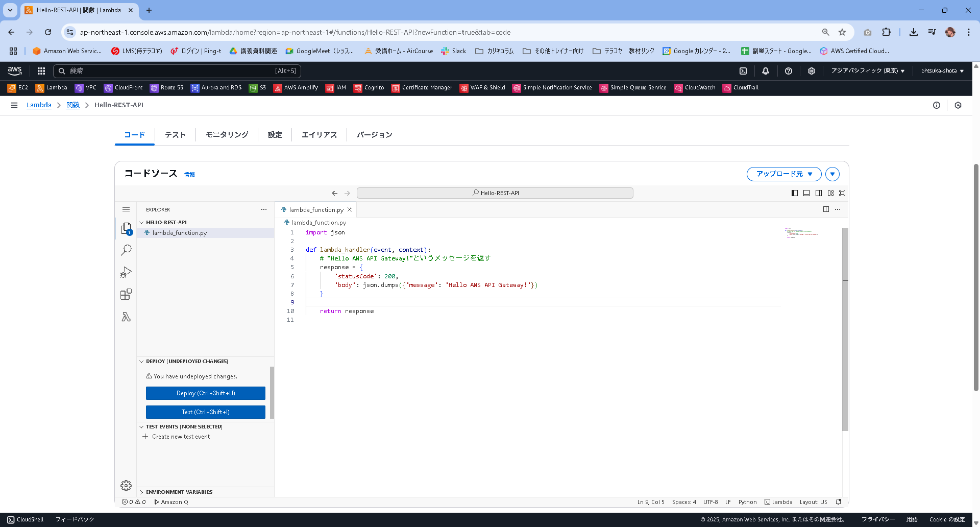Screen dimensions: 980x527
Task: Click the CloudWatch shortcut in the services toolbar
Action: [695, 87]
